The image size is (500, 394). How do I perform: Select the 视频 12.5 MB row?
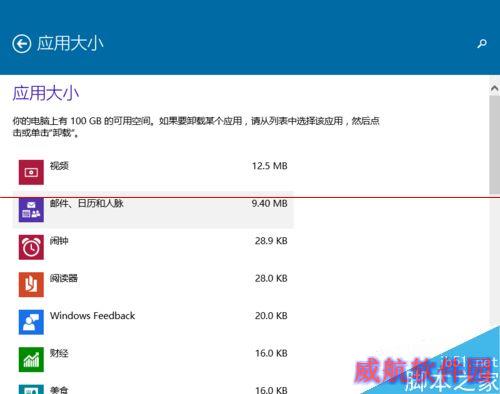[x=153, y=172]
